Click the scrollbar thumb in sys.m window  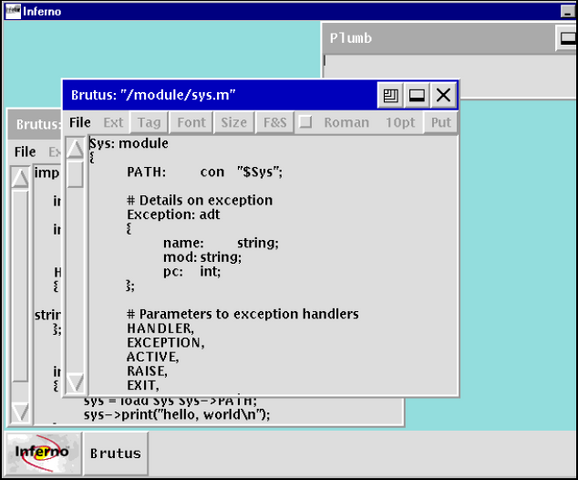pyautogui.click(x=76, y=174)
